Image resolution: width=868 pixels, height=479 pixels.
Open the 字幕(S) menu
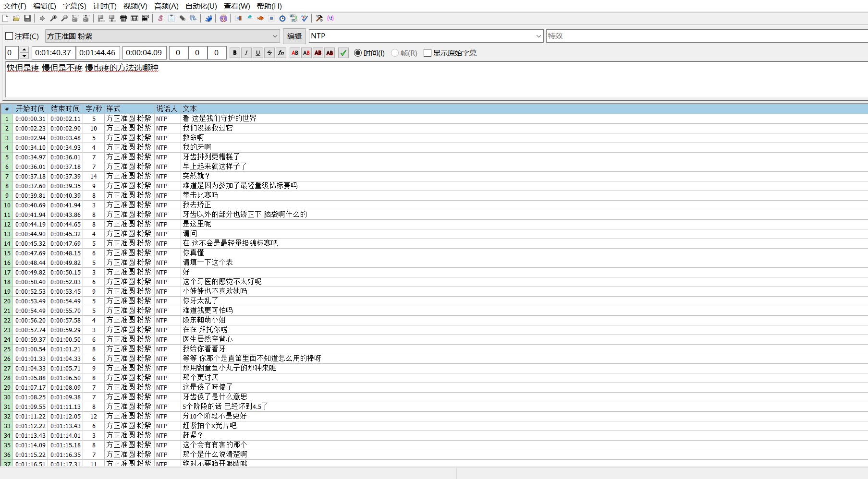tap(74, 6)
